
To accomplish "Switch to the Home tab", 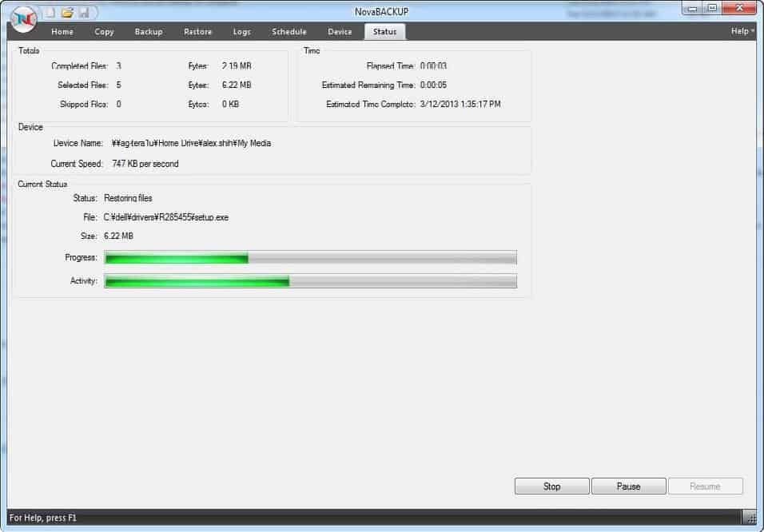I will 62,32.
